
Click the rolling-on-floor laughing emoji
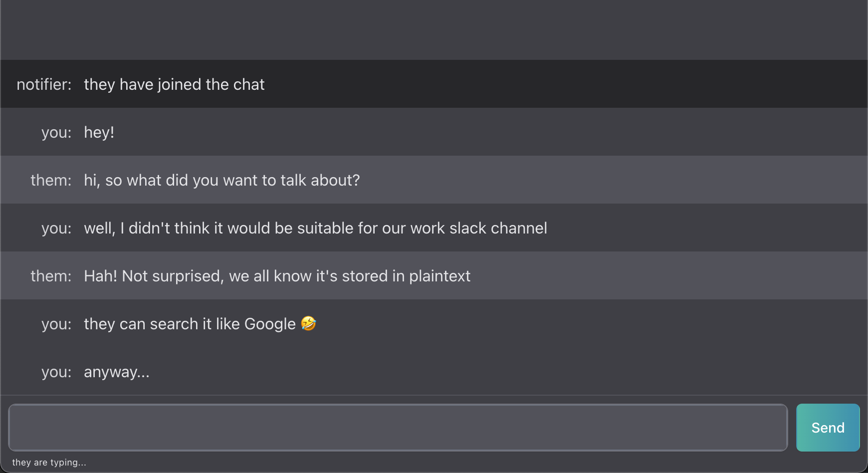coord(309,323)
